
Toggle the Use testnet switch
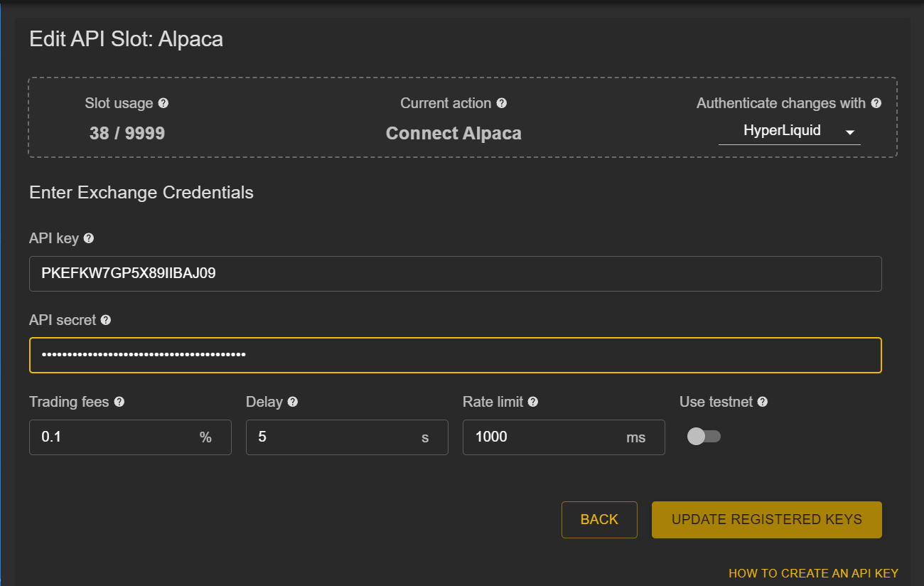[704, 437]
